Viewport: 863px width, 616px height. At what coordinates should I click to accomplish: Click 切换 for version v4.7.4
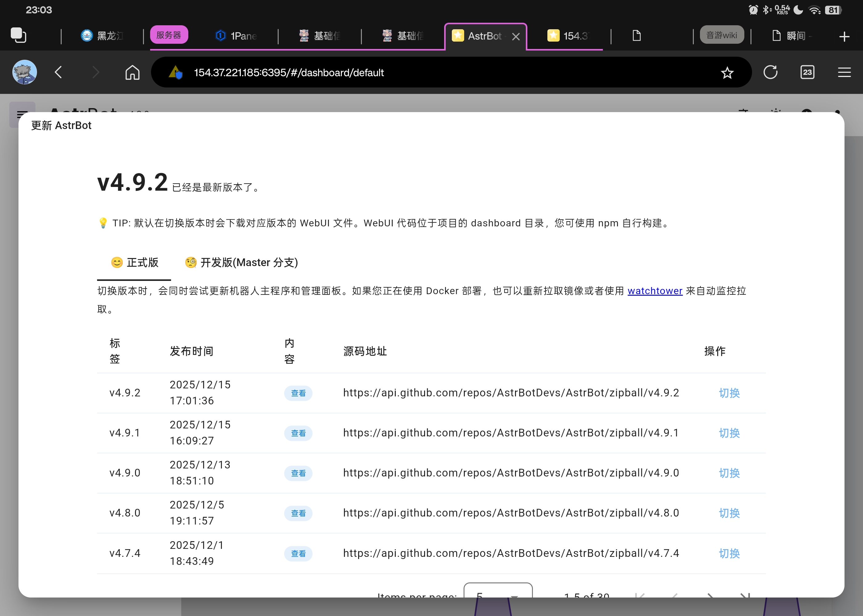(729, 553)
